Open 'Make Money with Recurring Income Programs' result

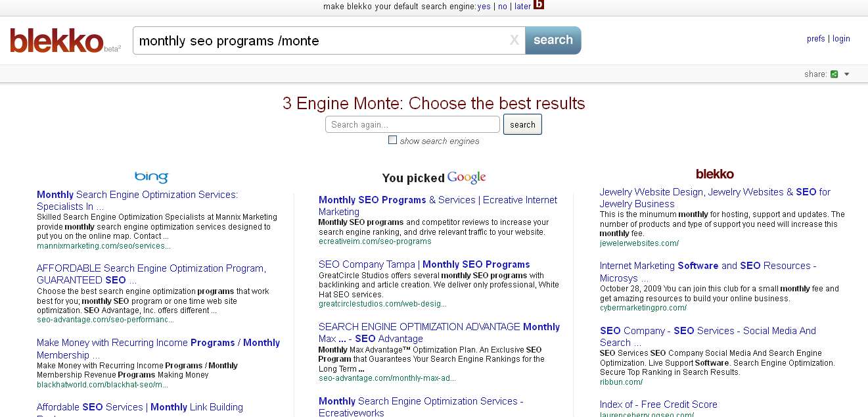click(x=158, y=349)
